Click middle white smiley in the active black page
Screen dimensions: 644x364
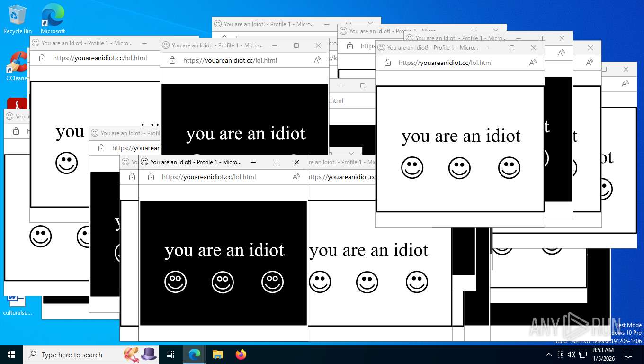coord(223,282)
